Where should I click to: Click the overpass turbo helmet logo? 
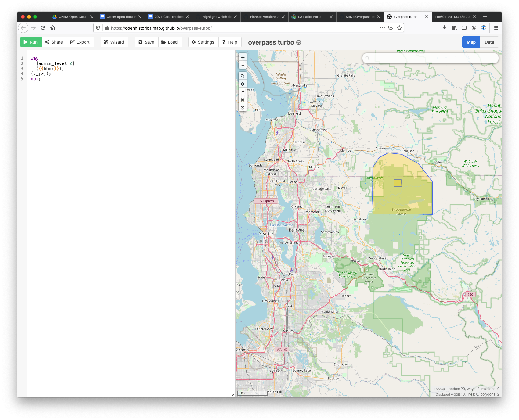[x=298, y=42]
